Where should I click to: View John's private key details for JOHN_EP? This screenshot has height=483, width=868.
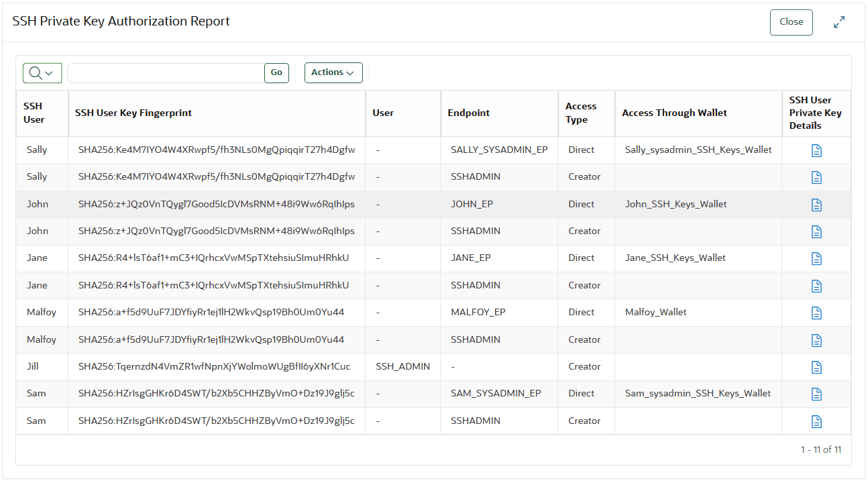816,204
